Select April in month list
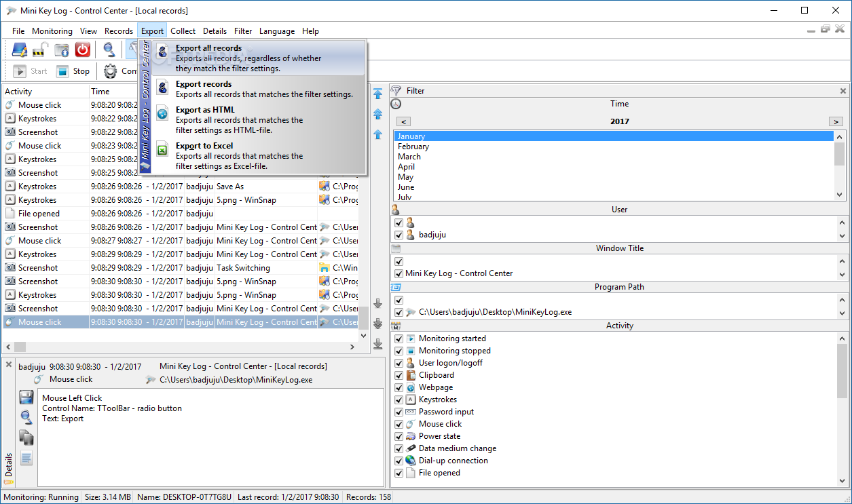 point(614,167)
